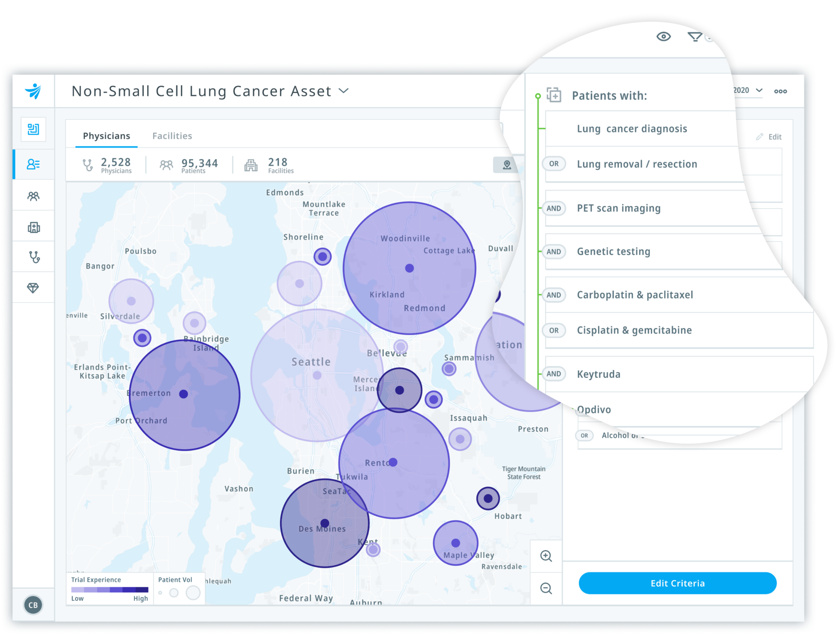Open the filter icon above the criteria panel

pyautogui.click(x=695, y=37)
